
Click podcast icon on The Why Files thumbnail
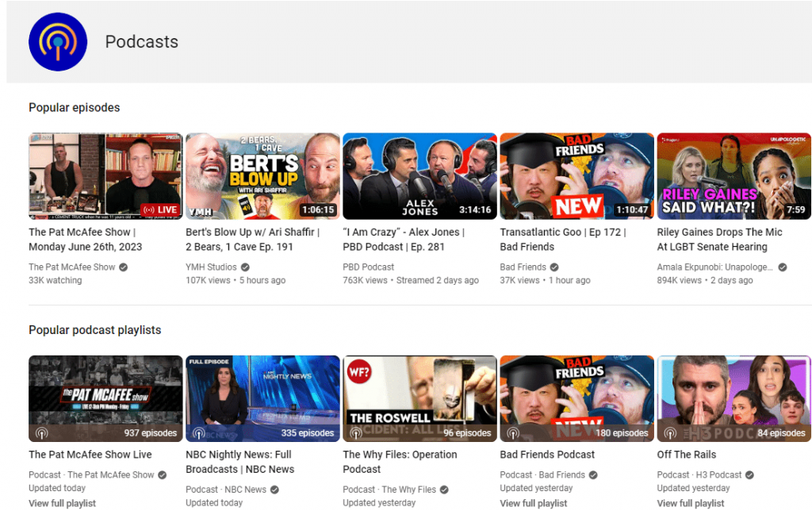tap(356, 432)
